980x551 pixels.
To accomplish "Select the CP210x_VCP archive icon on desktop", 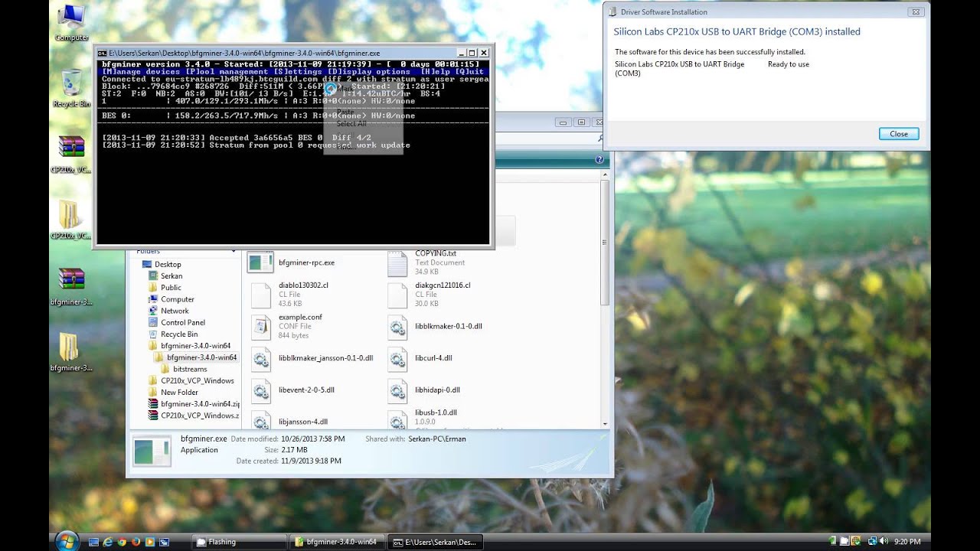I will click(x=71, y=153).
